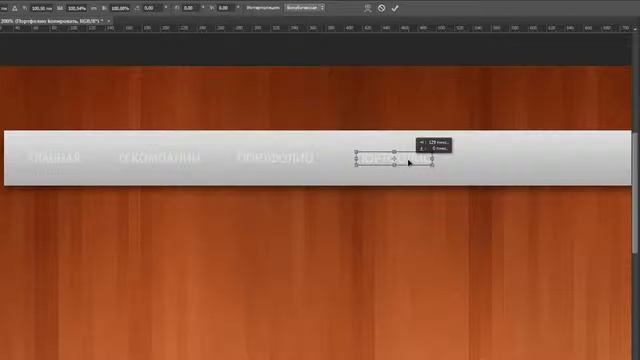Click the Y position input field
Screen dimensions: 640x360
(x=42, y=8)
